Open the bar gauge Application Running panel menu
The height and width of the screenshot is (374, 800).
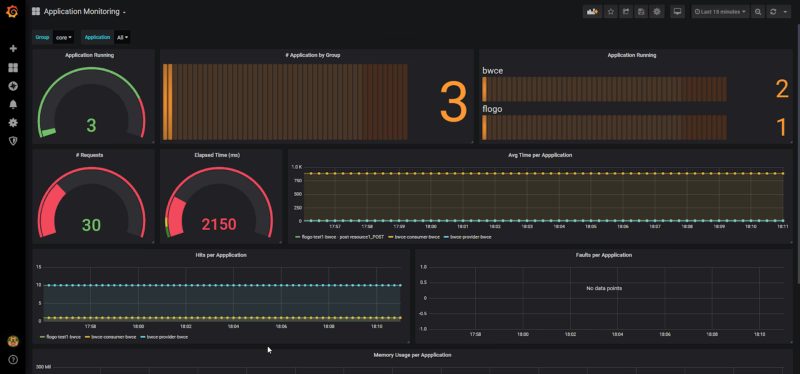632,55
